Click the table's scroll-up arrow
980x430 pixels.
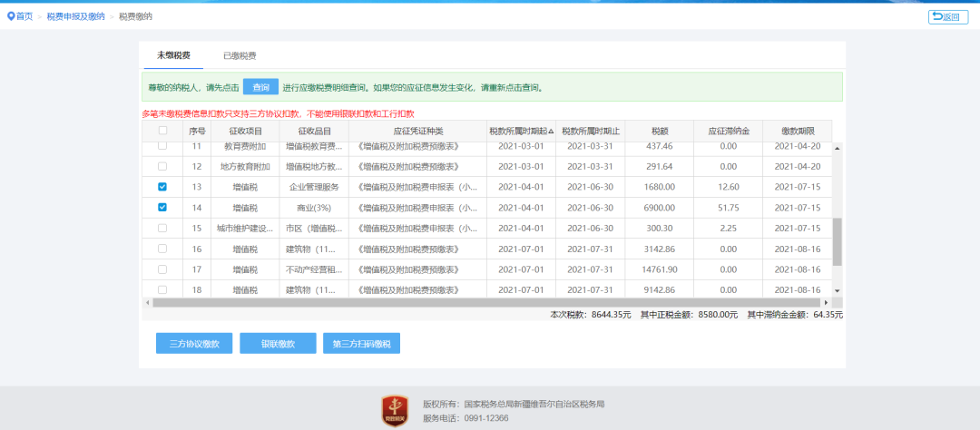[838, 147]
